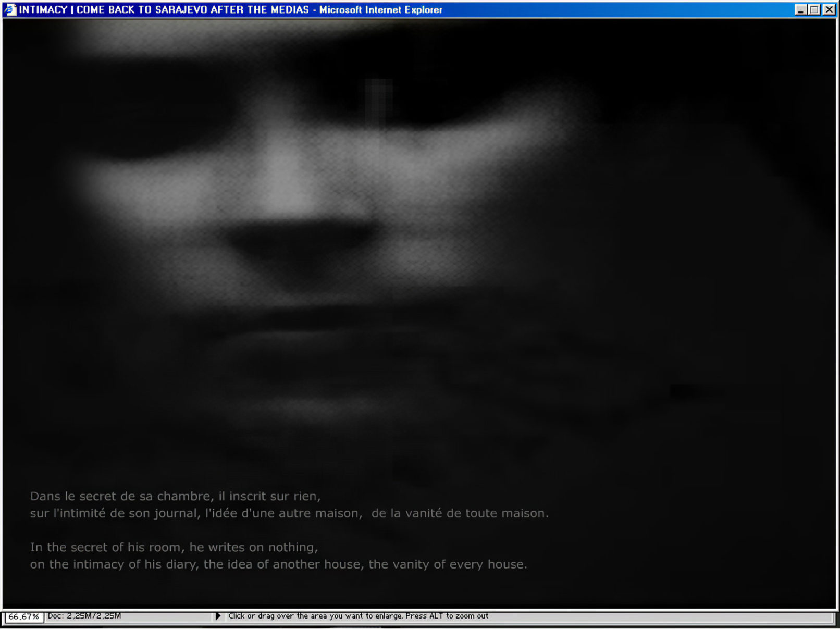Click the status hint about enlarging area

coord(358,616)
